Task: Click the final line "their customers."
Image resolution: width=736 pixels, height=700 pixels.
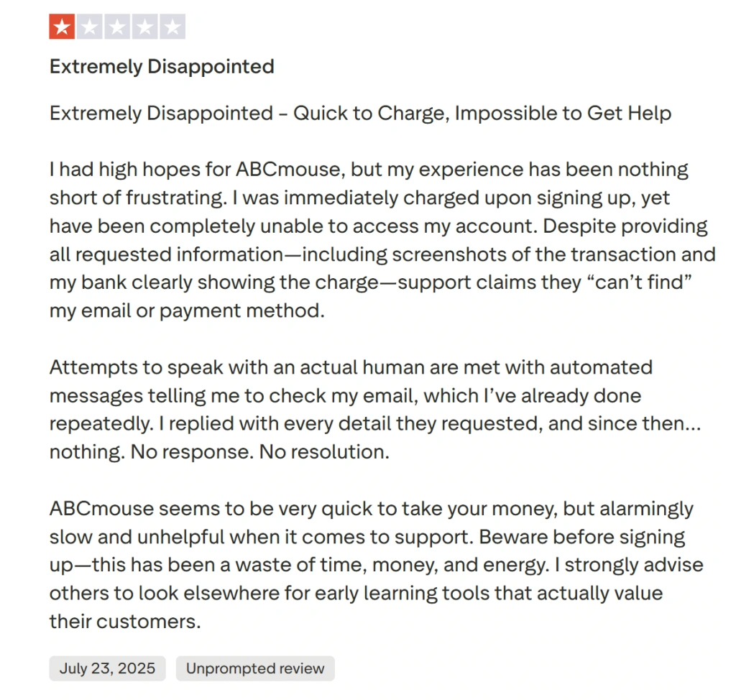Action: [x=125, y=622]
